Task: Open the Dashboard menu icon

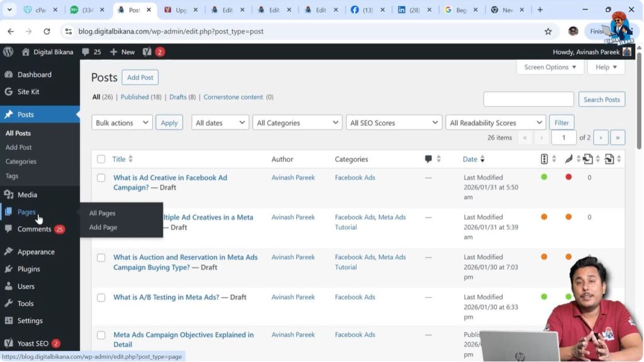Action: [9, 74]
